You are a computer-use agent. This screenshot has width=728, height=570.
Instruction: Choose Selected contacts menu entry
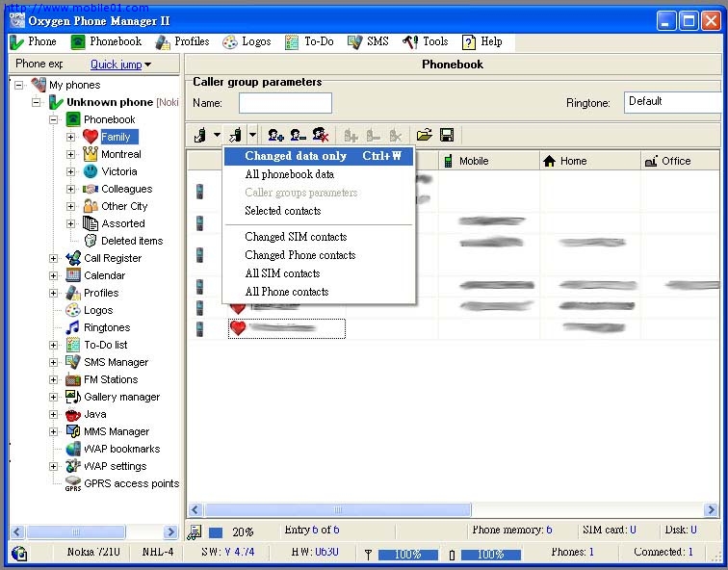319,211
